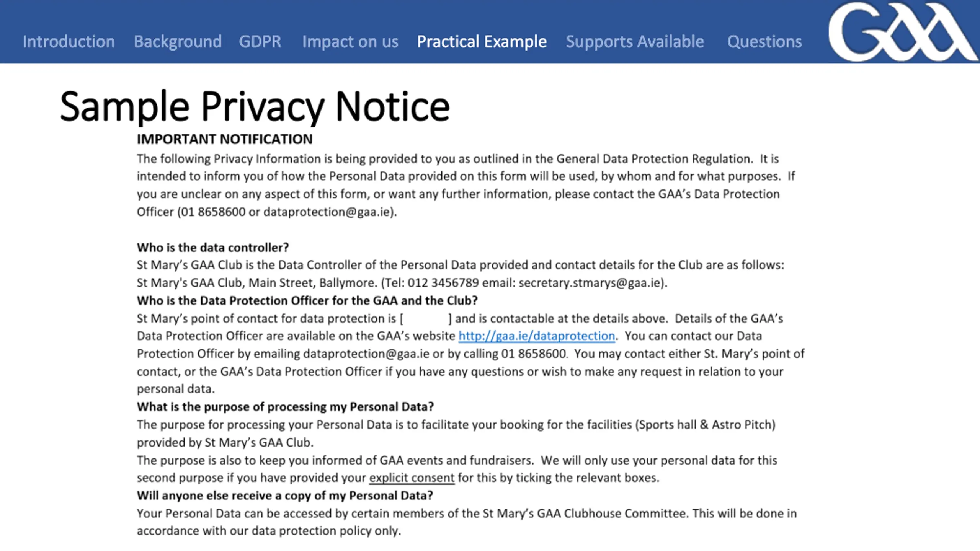
Task: Click the empty bracket placeholder for contact name
Action: coord(426,318)
